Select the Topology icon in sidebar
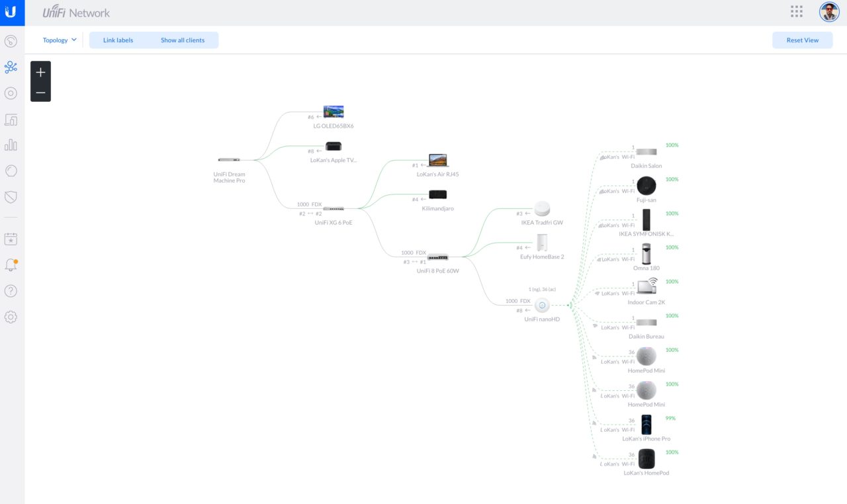The height and width of the screenshot is (504, 847). pos(11,67)
